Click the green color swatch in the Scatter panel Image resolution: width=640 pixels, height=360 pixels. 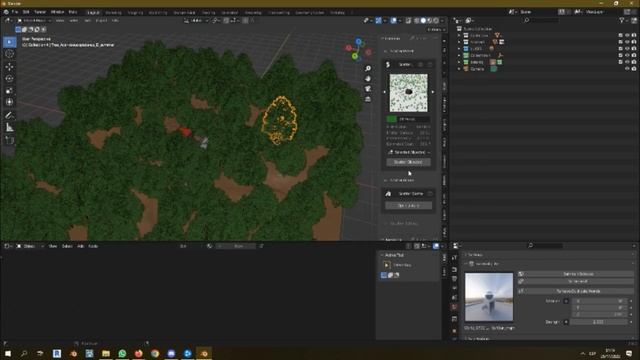pyautogui.click(x=392, y=119)
